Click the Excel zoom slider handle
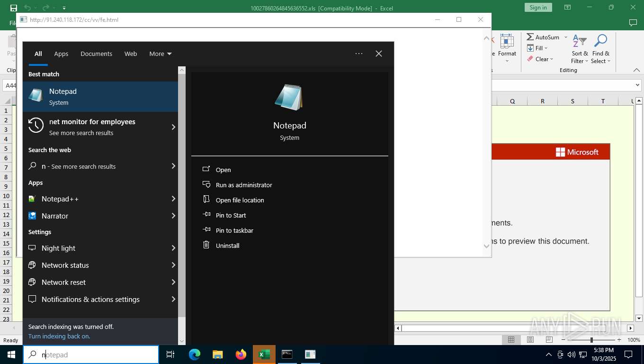 pos(591,340)
